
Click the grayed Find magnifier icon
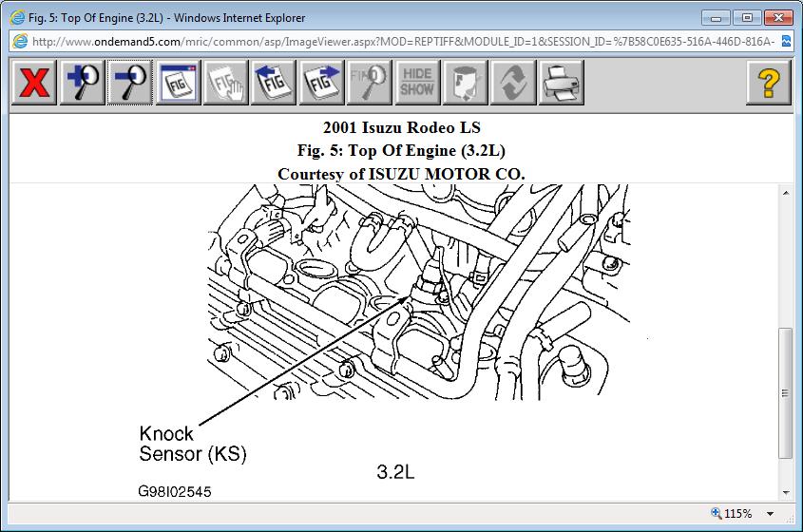370,83
